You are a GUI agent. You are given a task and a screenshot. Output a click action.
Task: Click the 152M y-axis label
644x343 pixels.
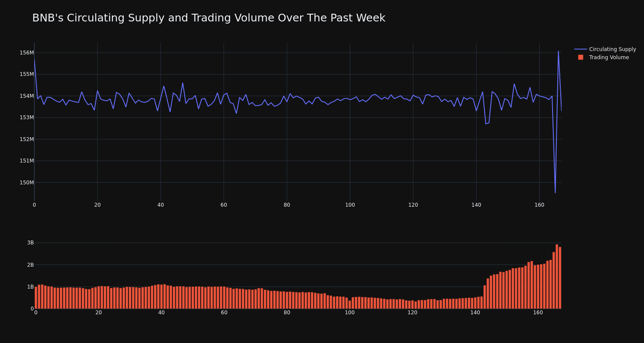(x=27, y=139)
